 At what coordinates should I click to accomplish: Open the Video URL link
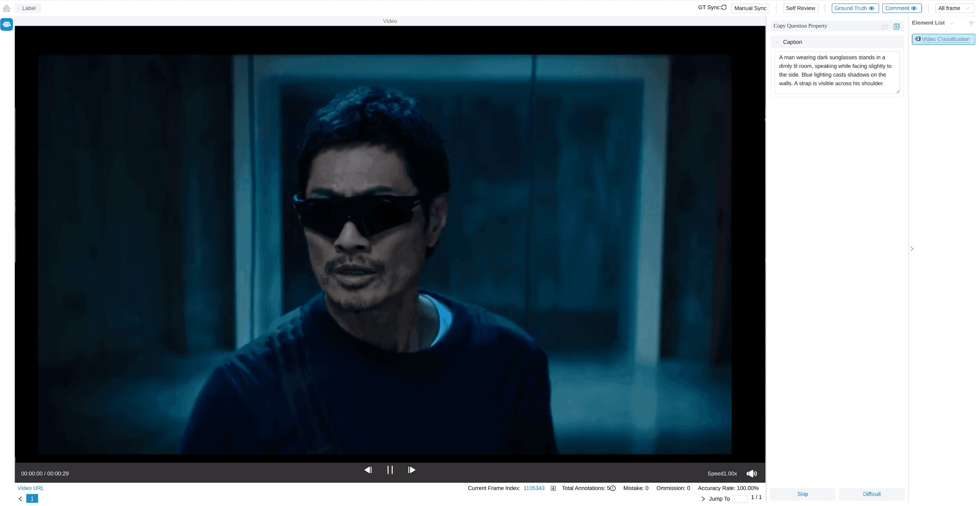pyautogui.click(x=30, y=488)
